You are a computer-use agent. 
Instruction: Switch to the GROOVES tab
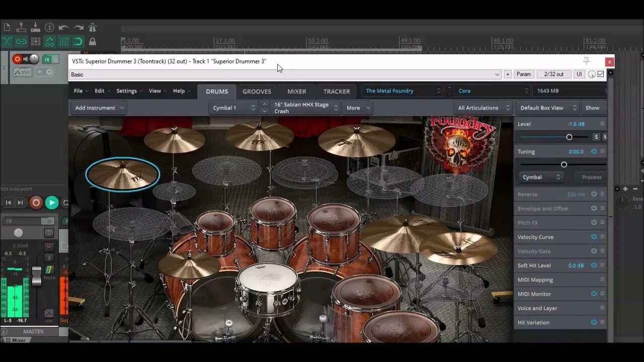tap(257, 92)
